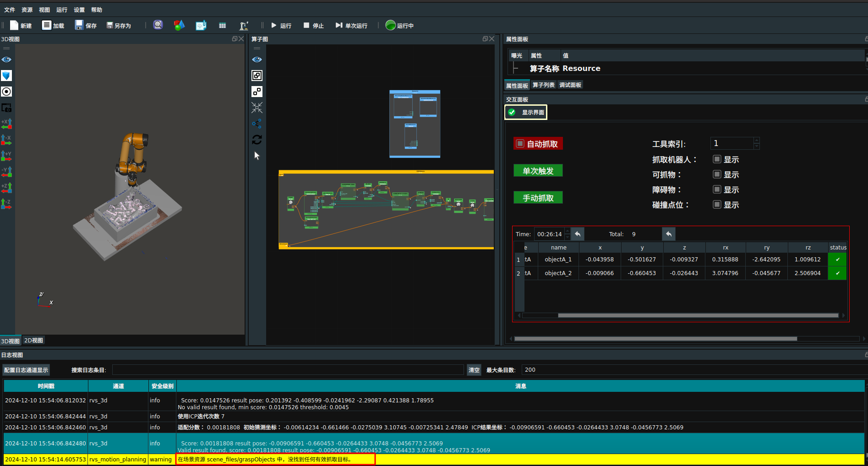
Task: Click the circular target icon in 3D view
Action: [x=6, y=92]
